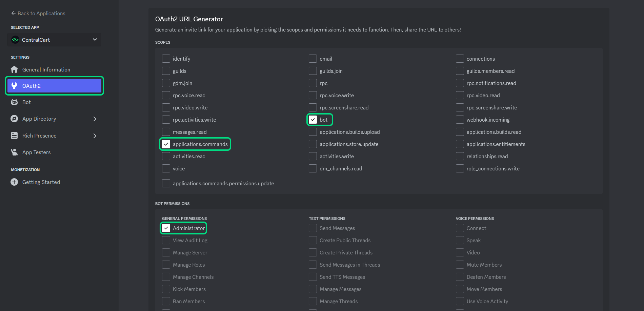Viewport: 644px width, 311px height.
Task: Check the webhook.incoming scope
Action: pyautogui.click(x=460, y=120)
